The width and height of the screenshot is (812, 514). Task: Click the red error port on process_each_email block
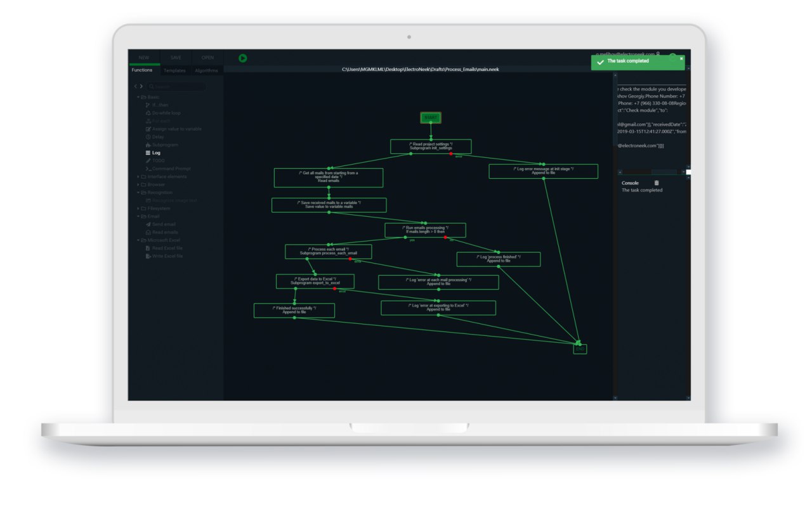coord(350,259)
